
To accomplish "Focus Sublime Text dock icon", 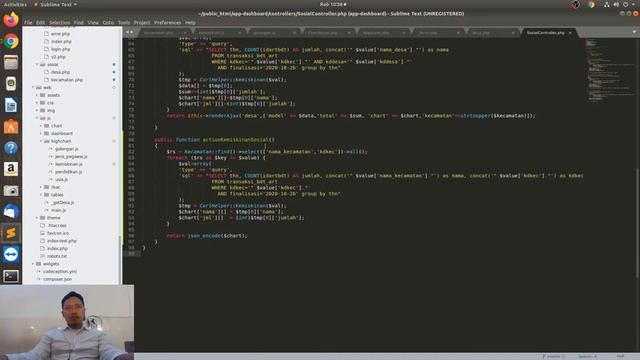I will [11, 233].
